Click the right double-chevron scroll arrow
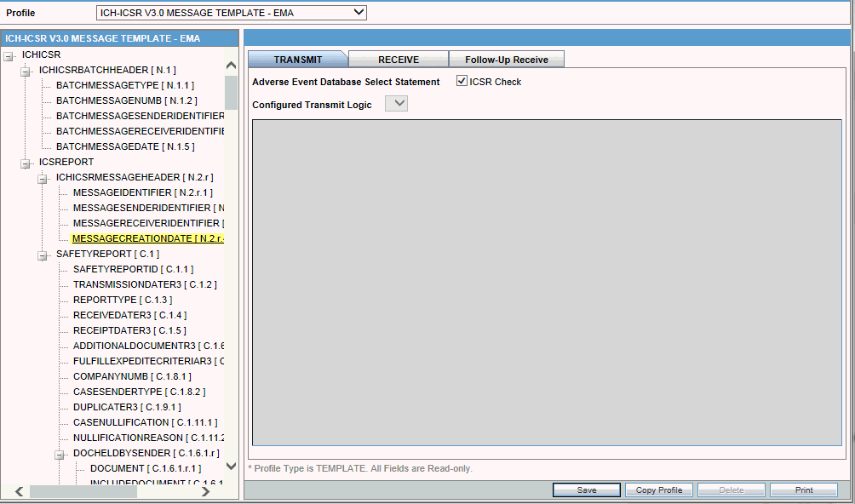The image size is (855, 504). [x=205, y=490]
